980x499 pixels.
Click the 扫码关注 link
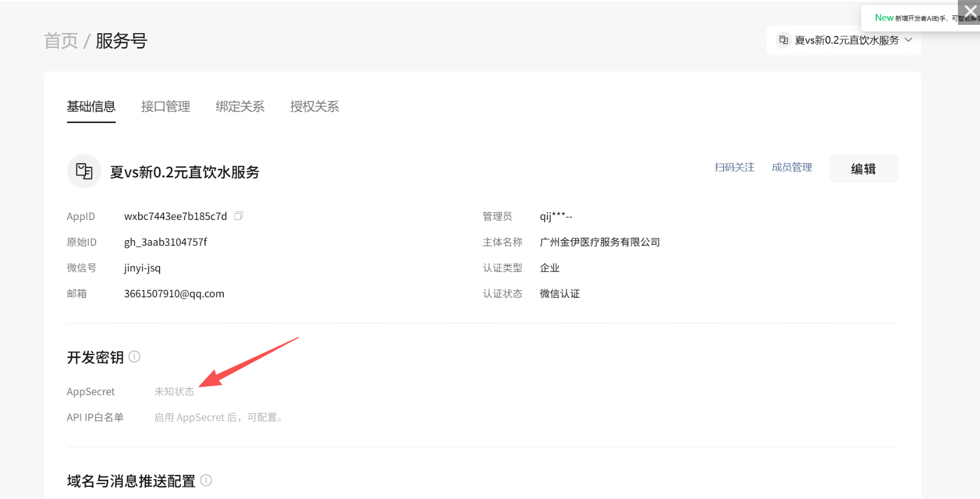(x=735, y=167)
